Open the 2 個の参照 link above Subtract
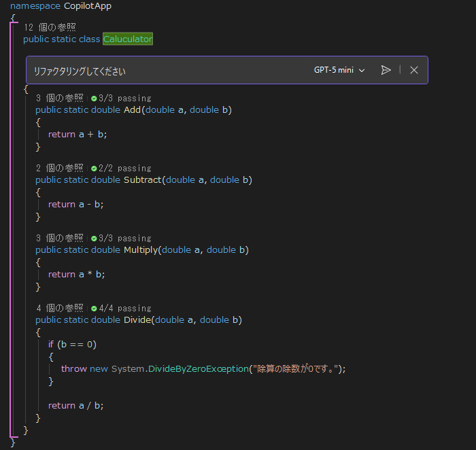 click(x=60, y=168)
